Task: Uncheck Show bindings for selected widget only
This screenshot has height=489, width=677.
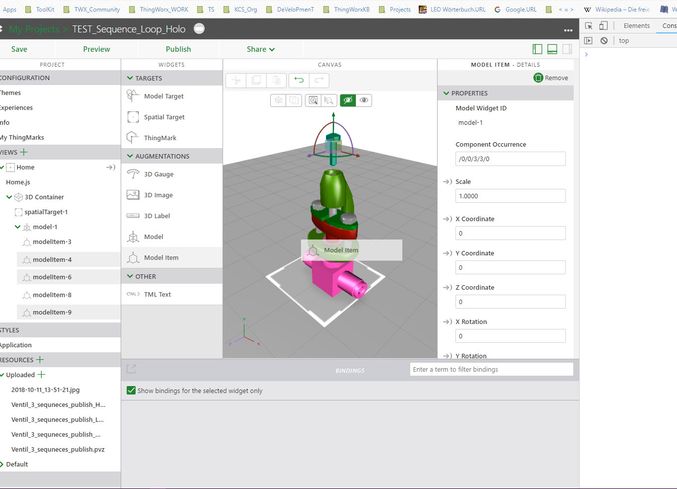Action: pos(131,390)
